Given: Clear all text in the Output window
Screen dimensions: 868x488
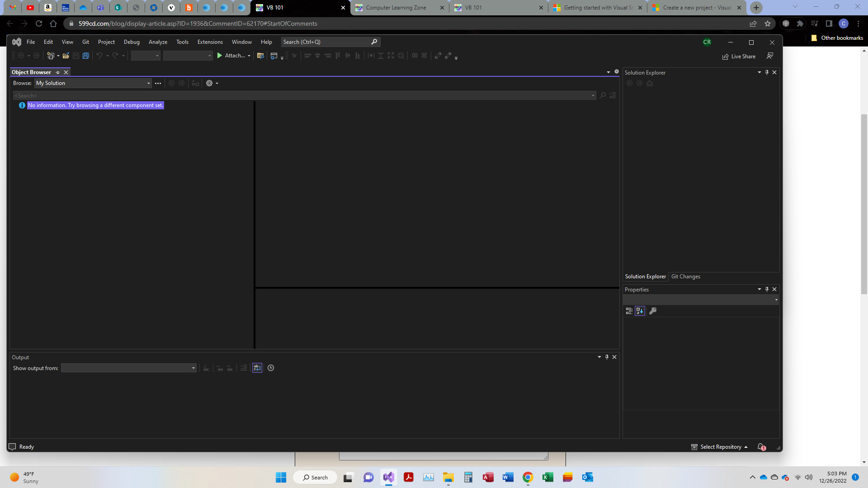Looking at the screenshot, I should [x=243, y=368].
